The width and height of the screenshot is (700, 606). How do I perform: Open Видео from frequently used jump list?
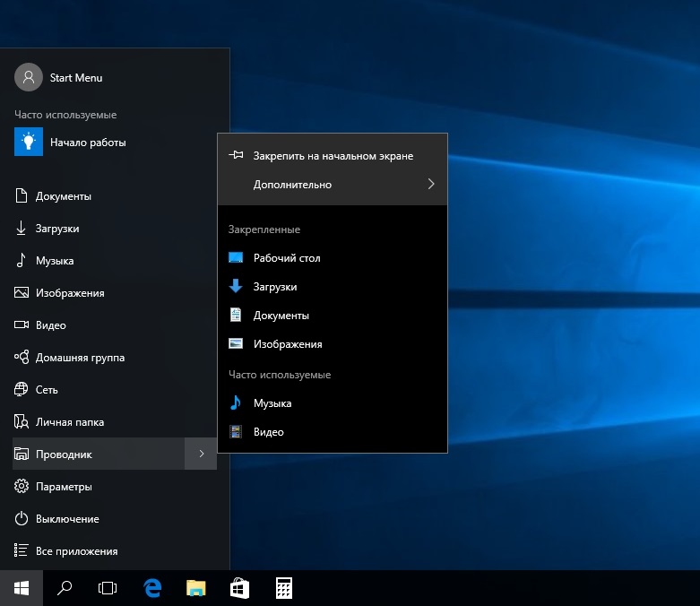coord(333,431)
